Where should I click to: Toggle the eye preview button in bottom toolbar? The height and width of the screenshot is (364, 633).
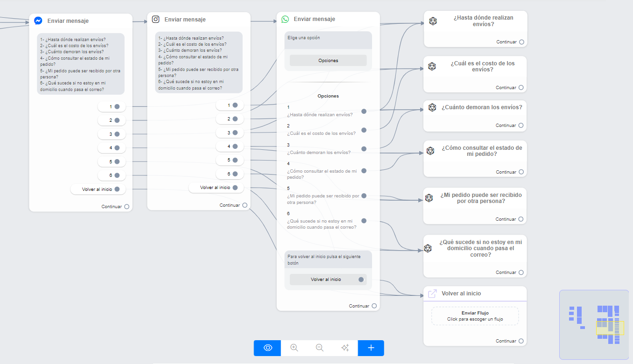pos(267,348)
